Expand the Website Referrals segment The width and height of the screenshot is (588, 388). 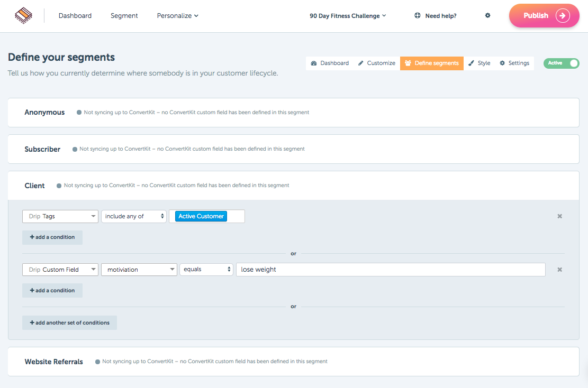pos(294,362)
